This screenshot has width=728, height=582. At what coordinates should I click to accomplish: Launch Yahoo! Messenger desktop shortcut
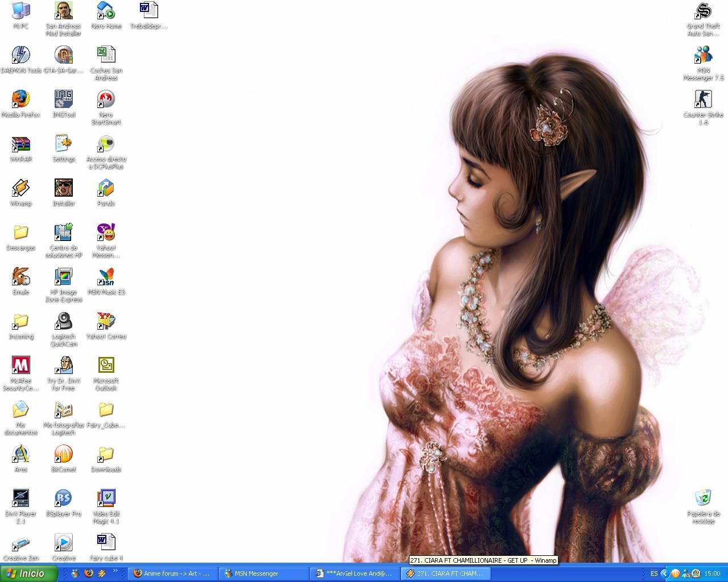tap(106, 240)
